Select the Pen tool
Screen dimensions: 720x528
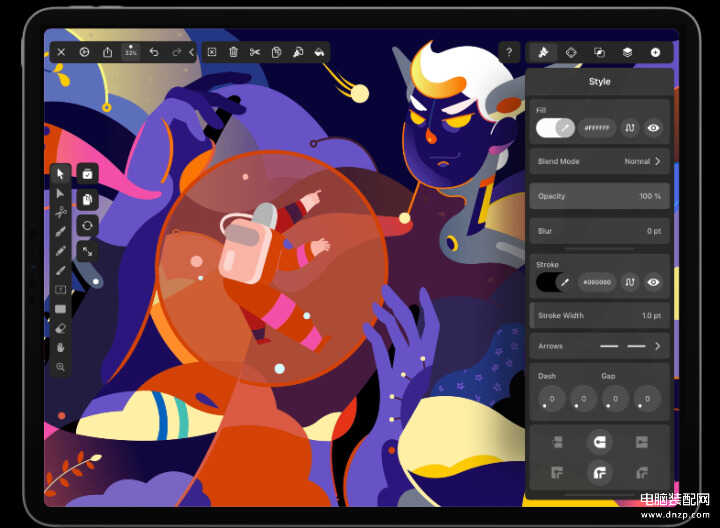pos(60,231)
